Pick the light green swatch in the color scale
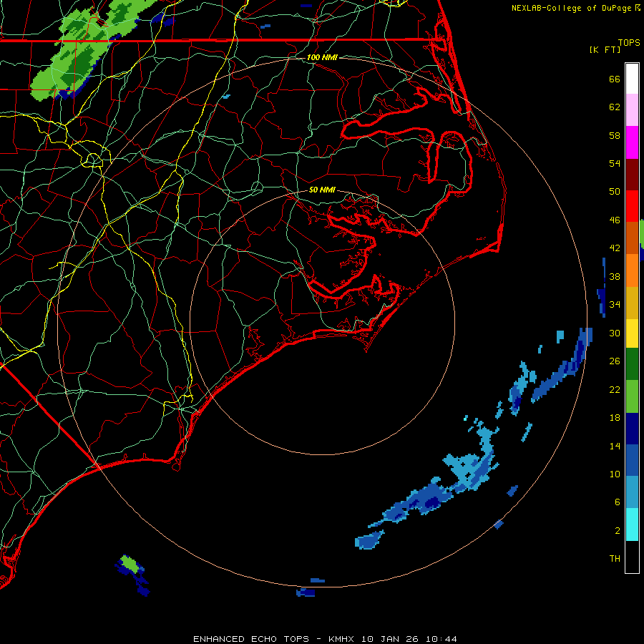The width and height of the screenshot is (644, 644). pyautogui.click(x=632, y=396)
